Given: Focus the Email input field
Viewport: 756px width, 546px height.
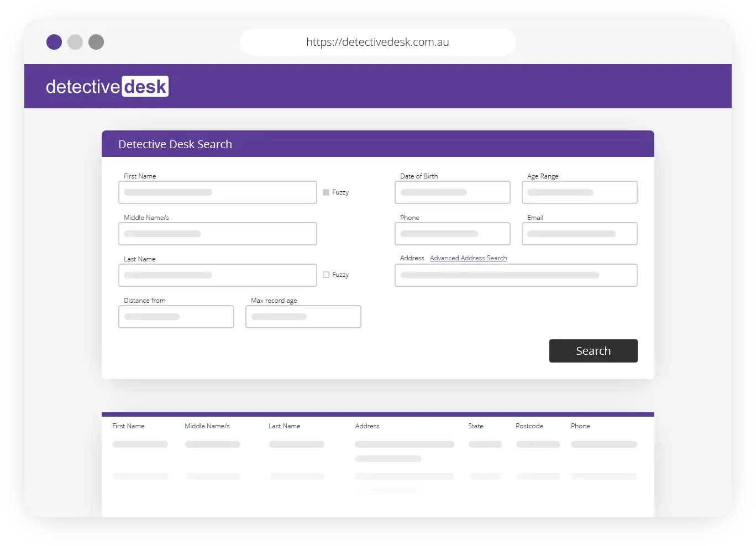Looking at the screenshot, I should [x=579, y=234].
